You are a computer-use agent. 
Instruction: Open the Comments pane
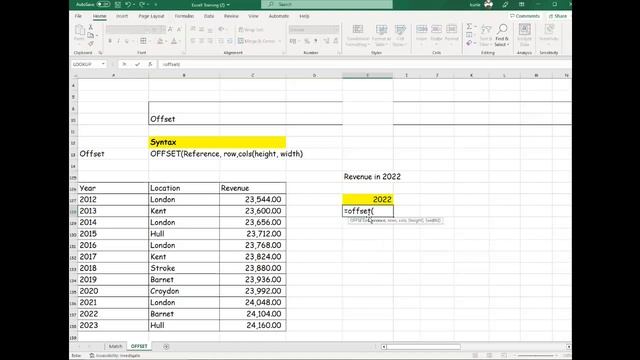[525, 16]
